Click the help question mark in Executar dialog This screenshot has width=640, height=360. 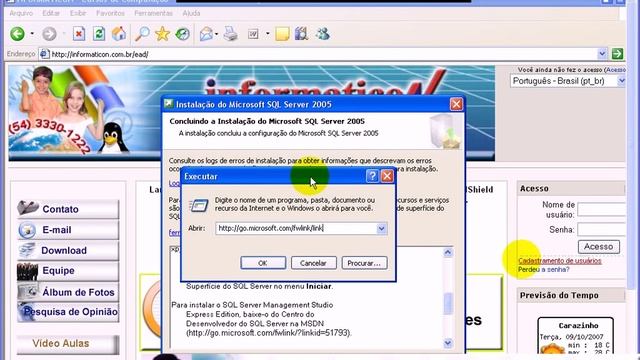[x=372, y=176]
